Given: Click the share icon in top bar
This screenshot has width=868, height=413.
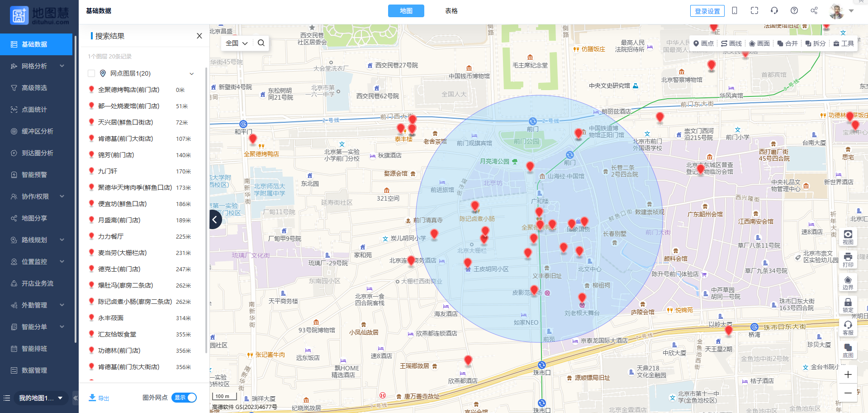Looking at the screenshot, I should [x=814, y=10].
